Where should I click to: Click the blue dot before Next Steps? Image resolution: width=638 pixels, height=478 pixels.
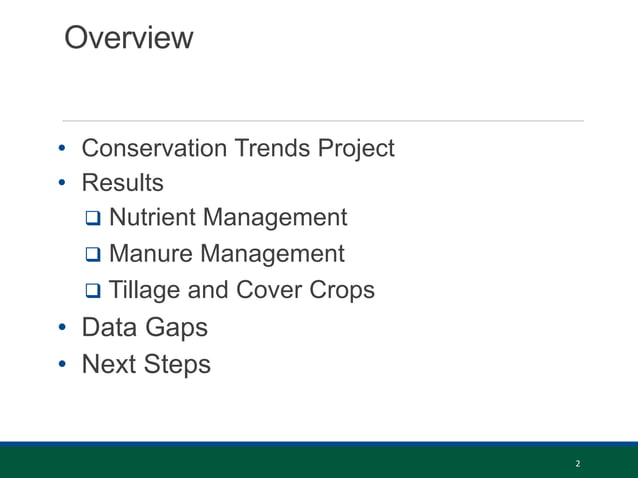[62, 363]
